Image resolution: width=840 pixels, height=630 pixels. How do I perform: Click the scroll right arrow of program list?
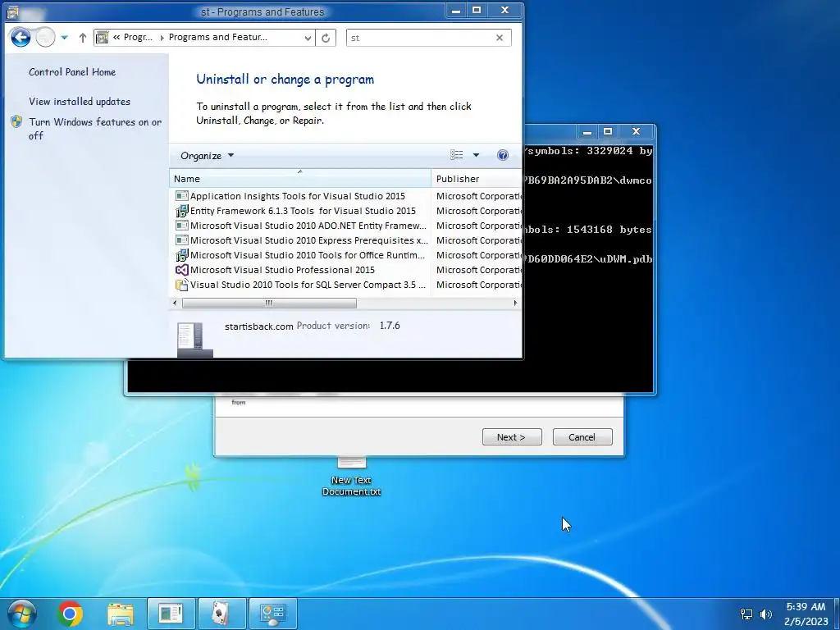pyautogui.click(x=515, y=304)
